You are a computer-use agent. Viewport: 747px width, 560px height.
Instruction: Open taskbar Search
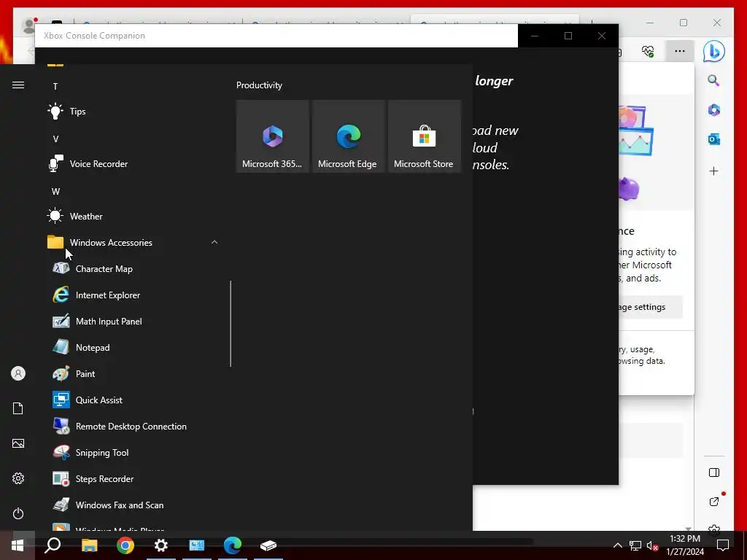click(x=53, y=545)
